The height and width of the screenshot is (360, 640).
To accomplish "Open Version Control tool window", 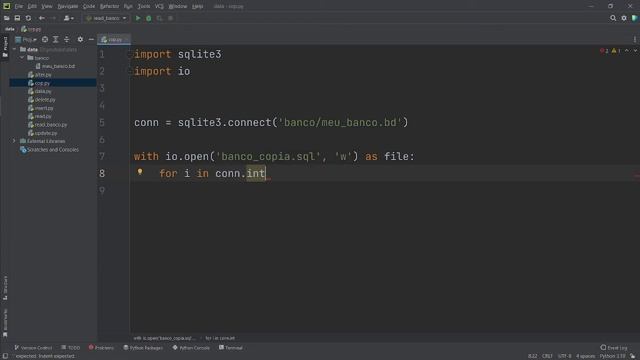I will pos(33,348).
